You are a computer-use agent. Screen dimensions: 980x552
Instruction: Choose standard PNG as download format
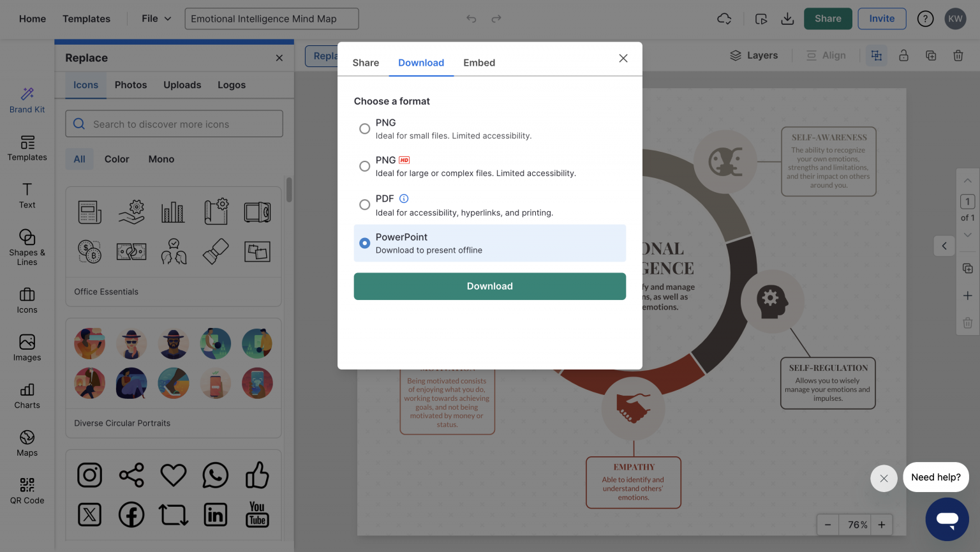[364, 128]
